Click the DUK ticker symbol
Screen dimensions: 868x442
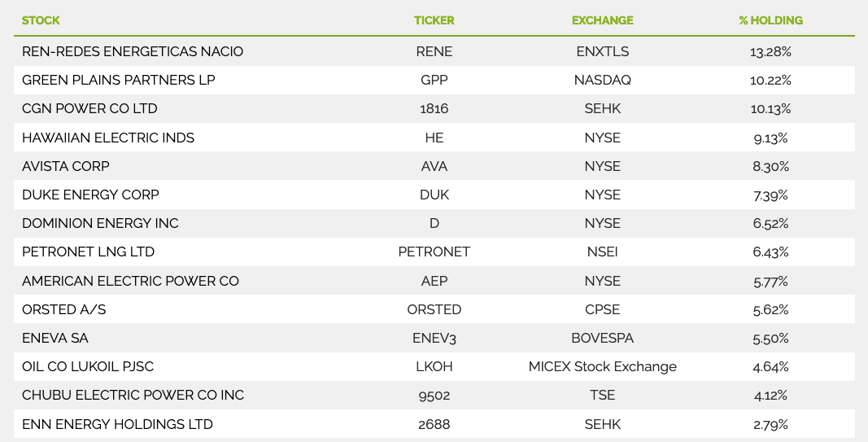tap(434, 195)
